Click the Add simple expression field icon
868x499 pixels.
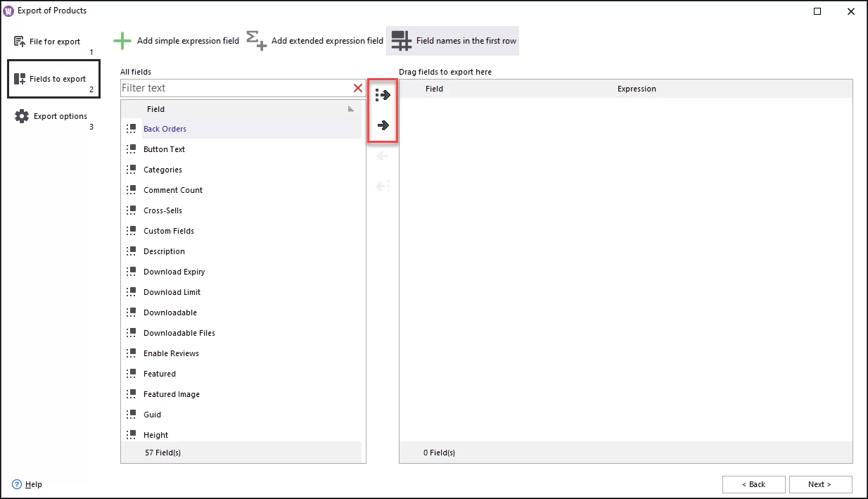click(122, 40)
